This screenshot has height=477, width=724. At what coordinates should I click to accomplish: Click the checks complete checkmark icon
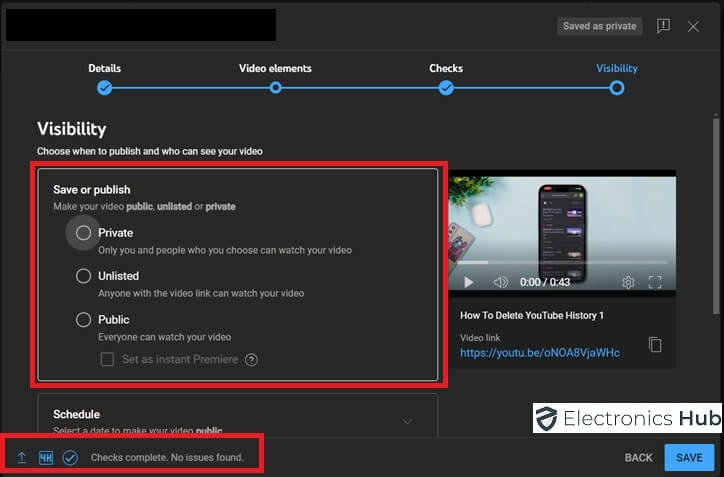point(70,458)
